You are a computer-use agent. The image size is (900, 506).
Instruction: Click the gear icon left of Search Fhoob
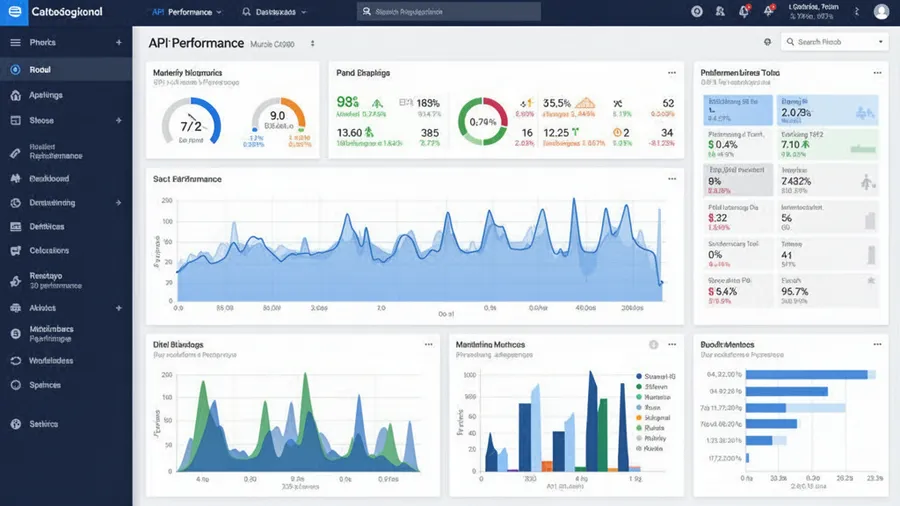(767, 42)
